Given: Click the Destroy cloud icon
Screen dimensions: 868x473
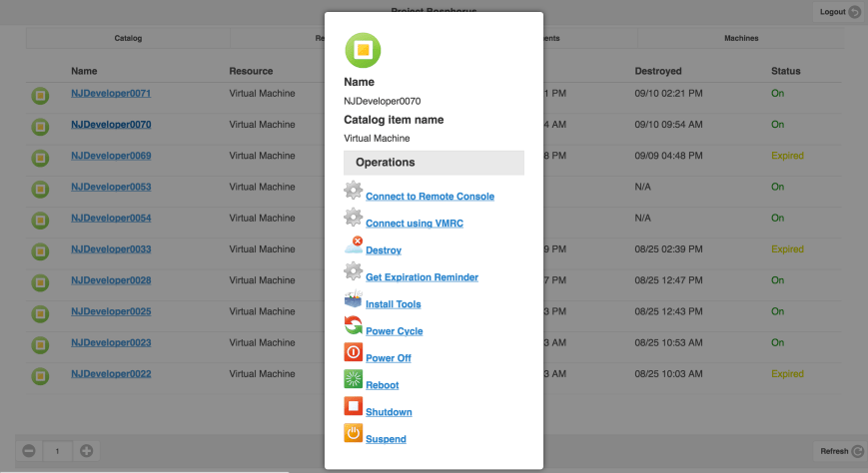Looking at the screenshot, I should [353, 244].
